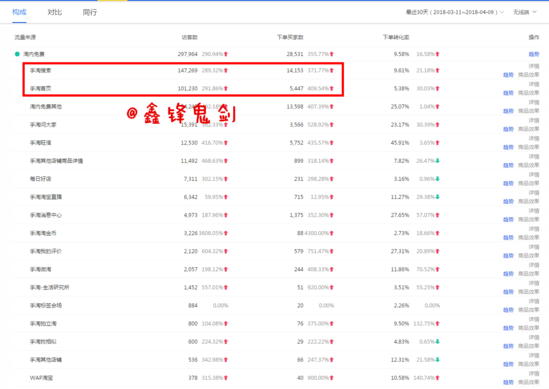Image resolution: width=549 pixels, height=389 pixels.
Task: Select the 手淘消息中心 source row label
Action: click(46, 215)
